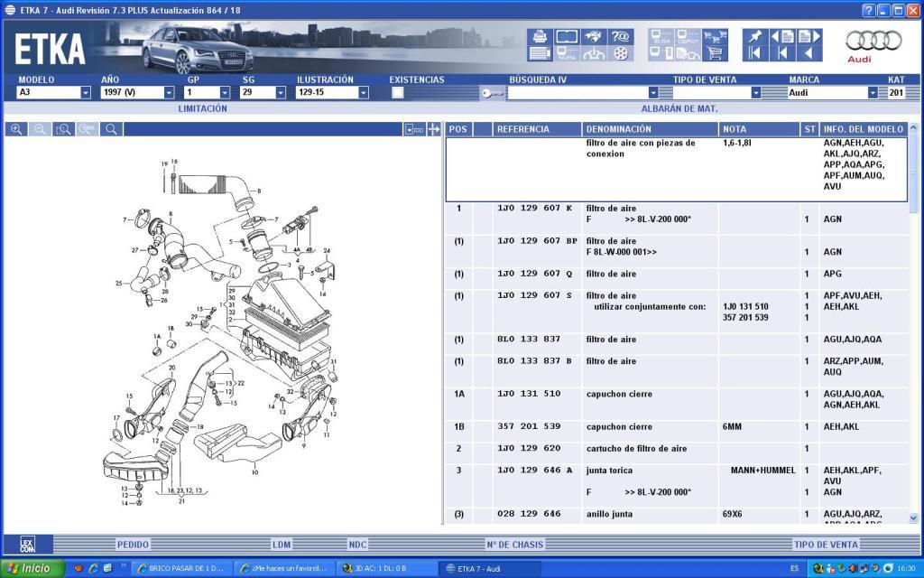Click the NDC button in bottom bar
The width and height of the screenshot is (924, 578).
[x=357, y=545]
